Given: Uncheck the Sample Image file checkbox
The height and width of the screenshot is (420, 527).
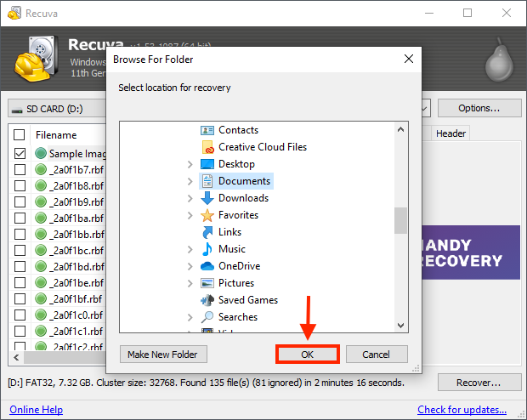Looking at the screenshot, I should point(20,153).
